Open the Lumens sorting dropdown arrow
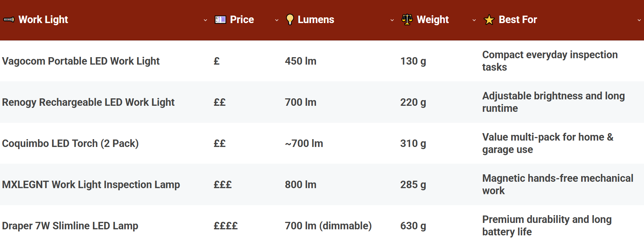The width and height of the screenshot is (644, 246). (392, 21)
